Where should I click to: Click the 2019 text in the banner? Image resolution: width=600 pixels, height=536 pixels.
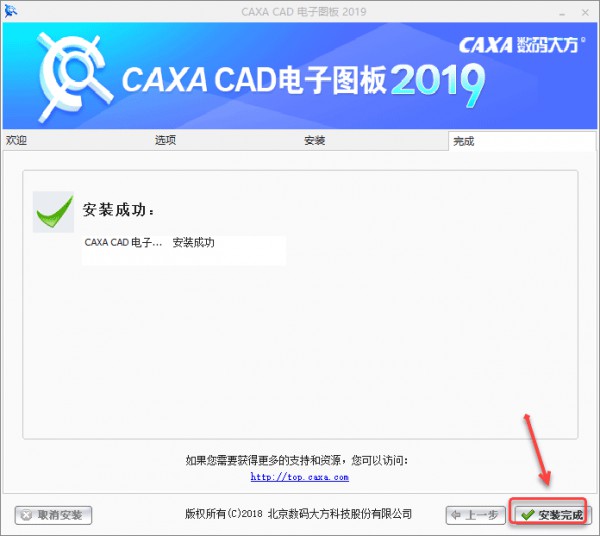[x=437, y=82]
